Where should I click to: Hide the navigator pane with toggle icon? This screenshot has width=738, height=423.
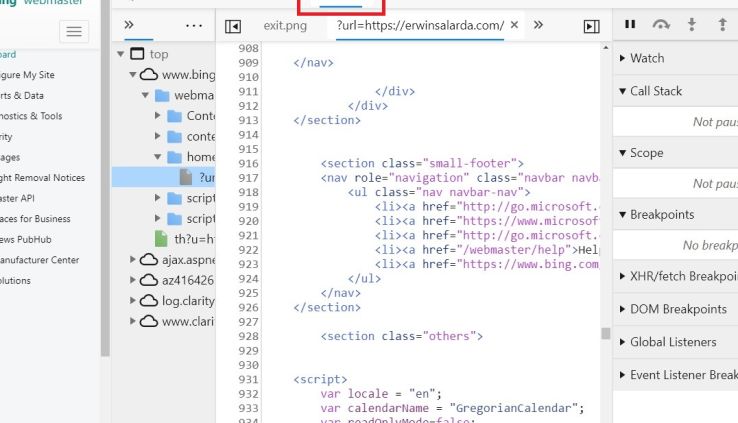click(x=233, y=26)
